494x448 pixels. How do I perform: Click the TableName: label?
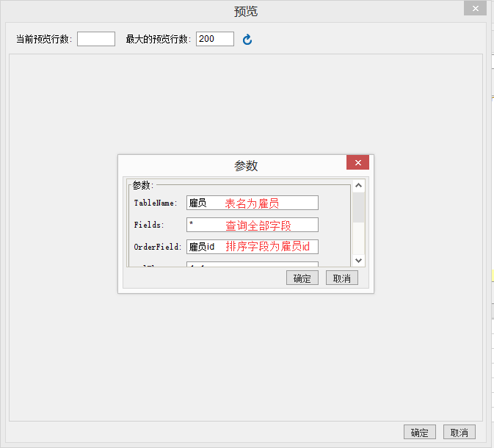(156, 203)
